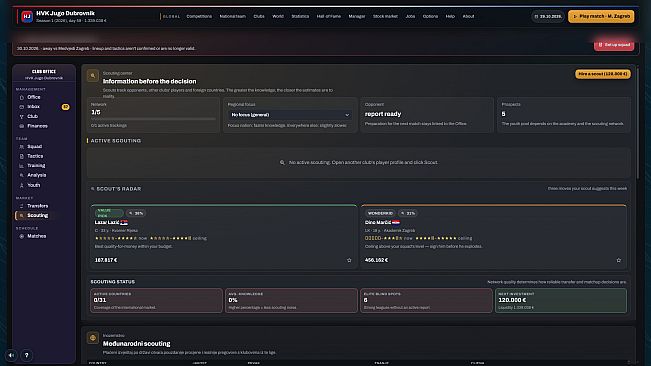Click the date chip in the header
Image resolution: width=651 pixels, height=366 pixels.
548,17
